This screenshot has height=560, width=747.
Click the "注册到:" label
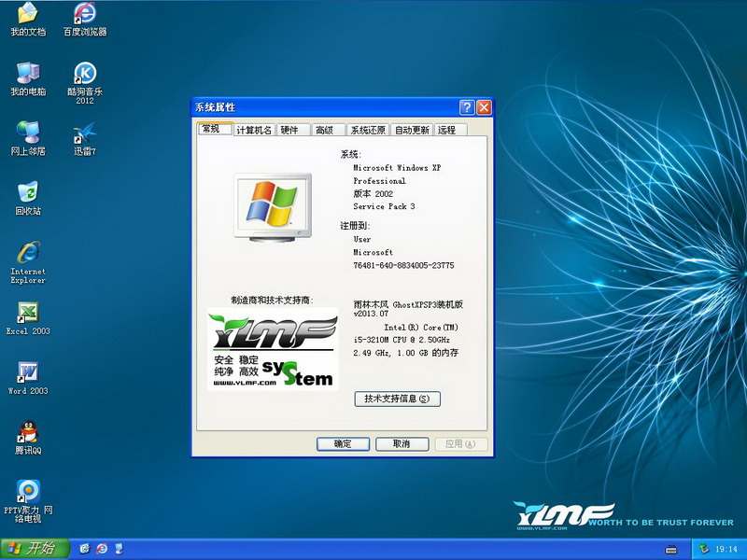[355, 226]
